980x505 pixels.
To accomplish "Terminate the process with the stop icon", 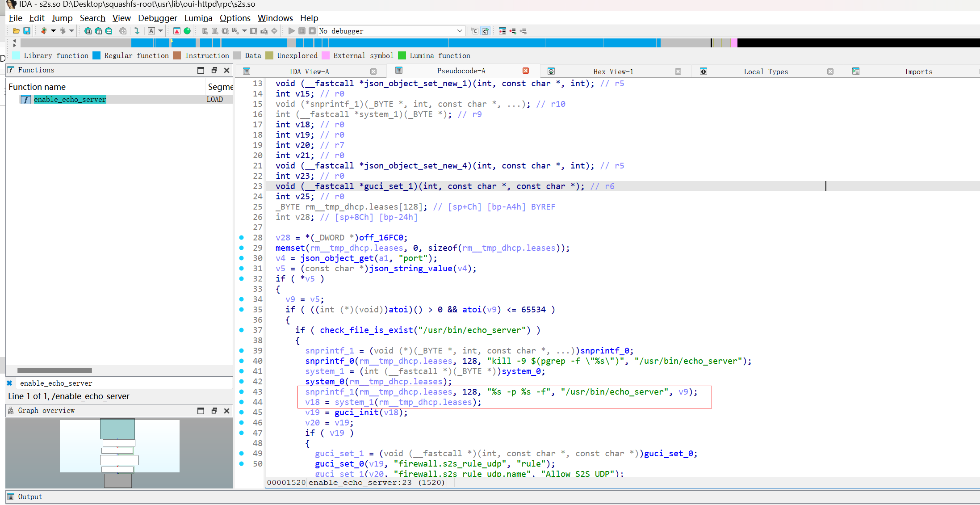I will [x=312, y=31].
